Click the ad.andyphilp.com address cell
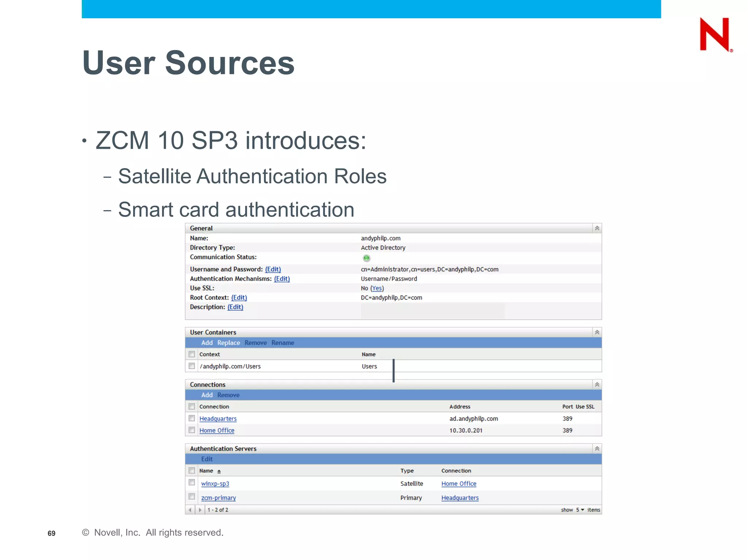747x560 pixels. coord(473,419)
